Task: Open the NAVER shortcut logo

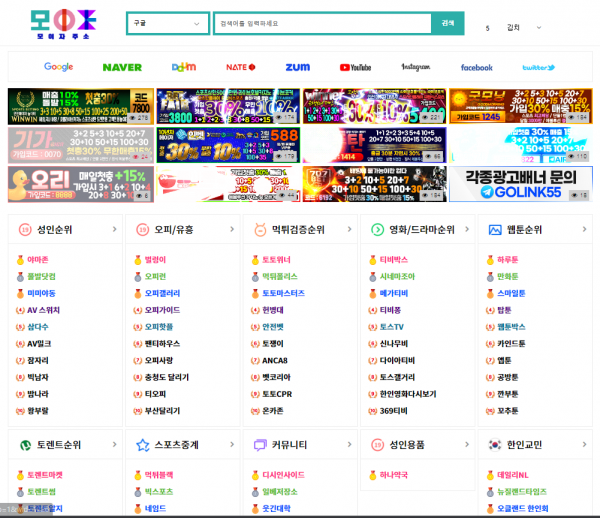Action: point(122,67)
